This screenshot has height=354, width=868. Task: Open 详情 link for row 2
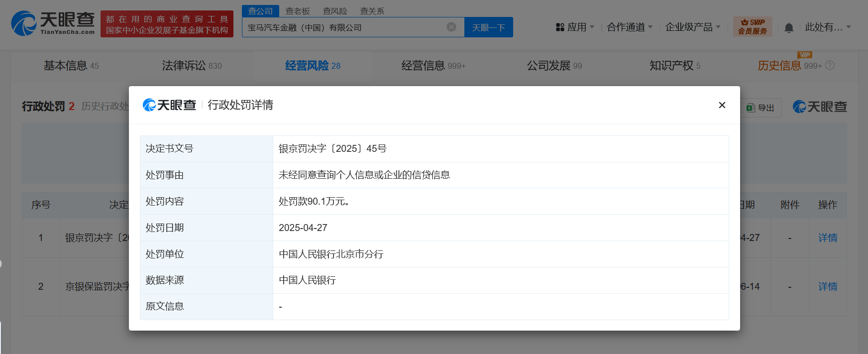coord(827,286)
